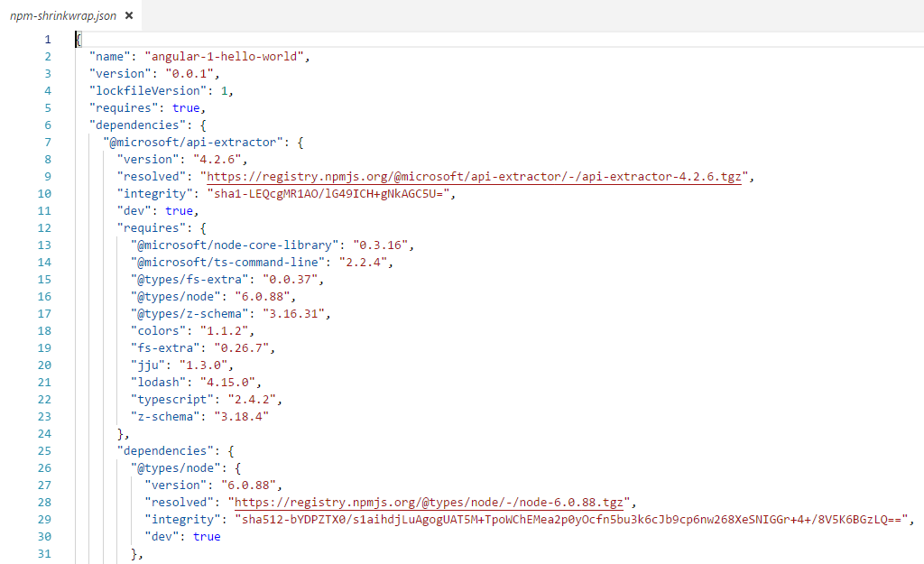Click the "@microsoft/node-core-library" entry
This screenshot has height=564, width=924.
(236, 245)
